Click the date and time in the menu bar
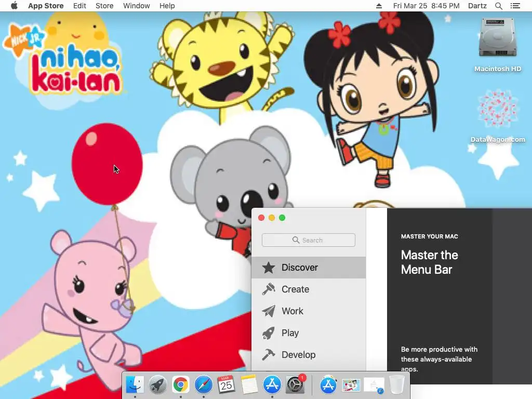This screenshot has width=532, height=399. (426, 6)
